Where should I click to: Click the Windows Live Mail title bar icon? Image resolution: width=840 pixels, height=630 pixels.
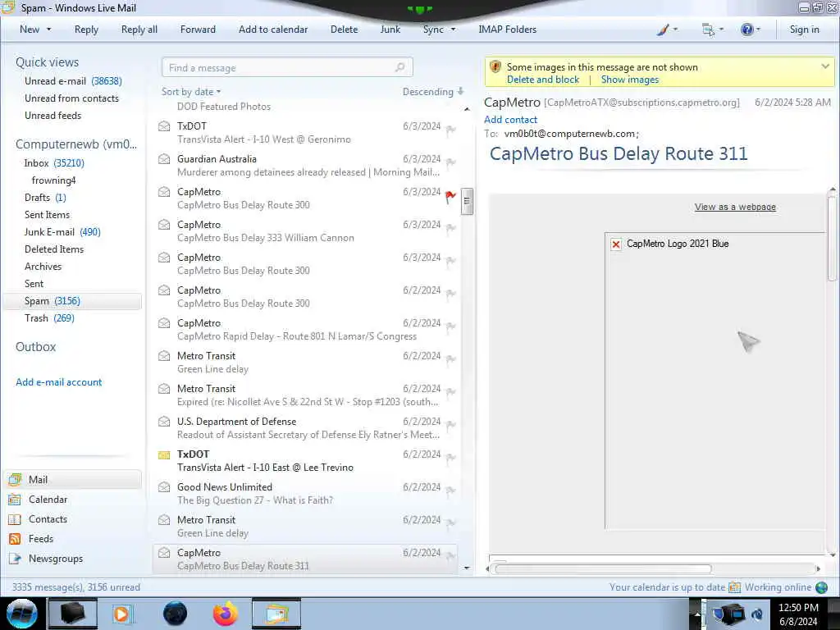tap(8, 7)
